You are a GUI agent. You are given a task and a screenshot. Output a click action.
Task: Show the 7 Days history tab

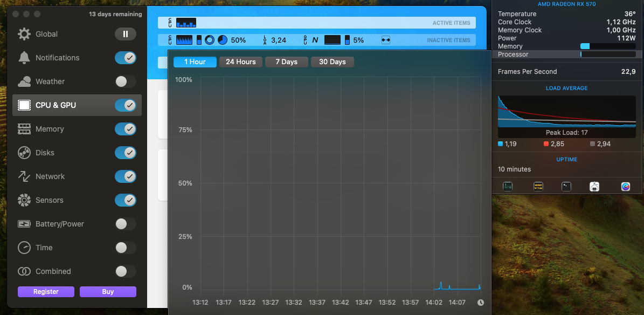click(x=286, y=62)
